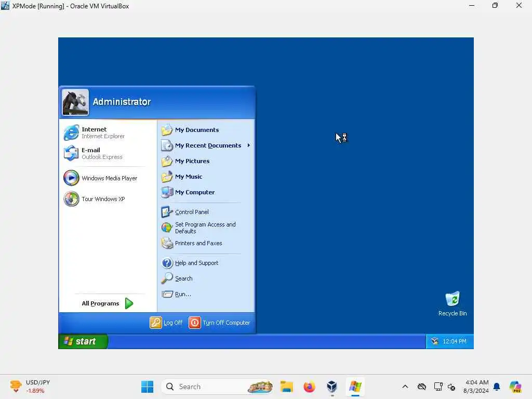Viewport: 532px width, 399px height.
Task: Click the host clock 4:04 AM
Action: [x=476, y=387]
